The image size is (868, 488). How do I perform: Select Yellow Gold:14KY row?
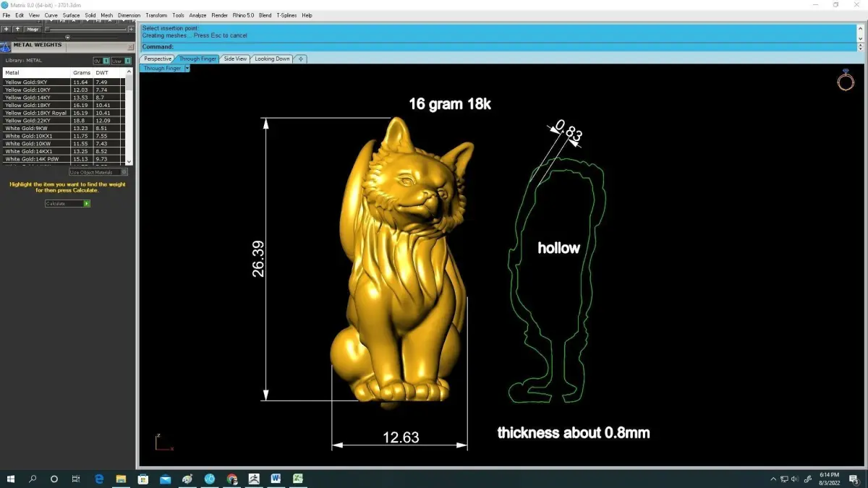coord(64,97)
